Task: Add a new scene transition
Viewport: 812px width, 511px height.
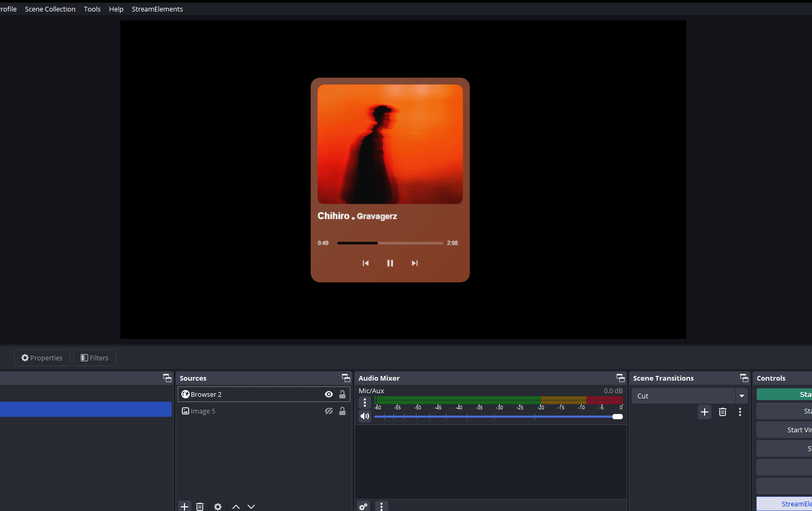Action: [x=705, y=412]
